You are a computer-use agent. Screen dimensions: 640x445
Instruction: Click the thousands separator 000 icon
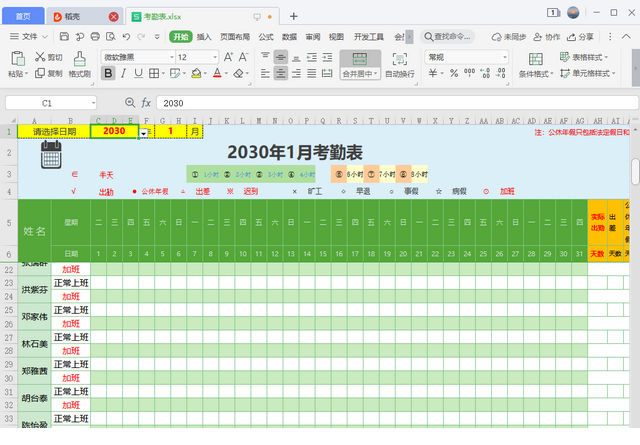click(x=469, y=73)
